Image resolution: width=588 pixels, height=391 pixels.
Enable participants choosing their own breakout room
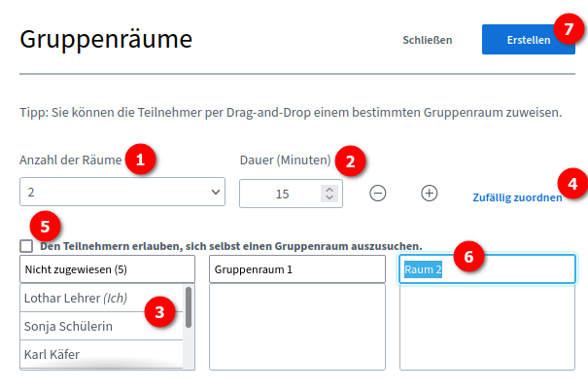click(x=25, y=246)
